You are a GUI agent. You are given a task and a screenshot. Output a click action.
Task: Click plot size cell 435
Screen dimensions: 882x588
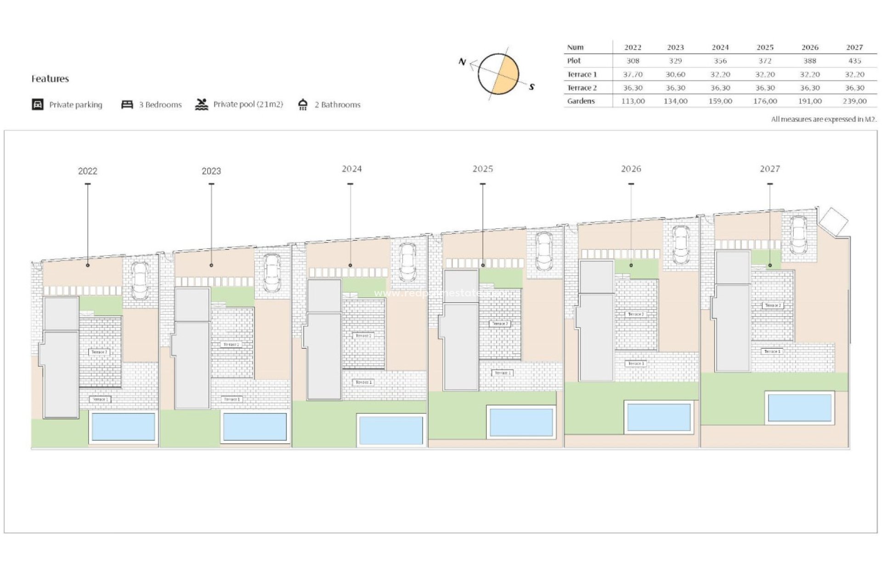(x=855, y=61)
